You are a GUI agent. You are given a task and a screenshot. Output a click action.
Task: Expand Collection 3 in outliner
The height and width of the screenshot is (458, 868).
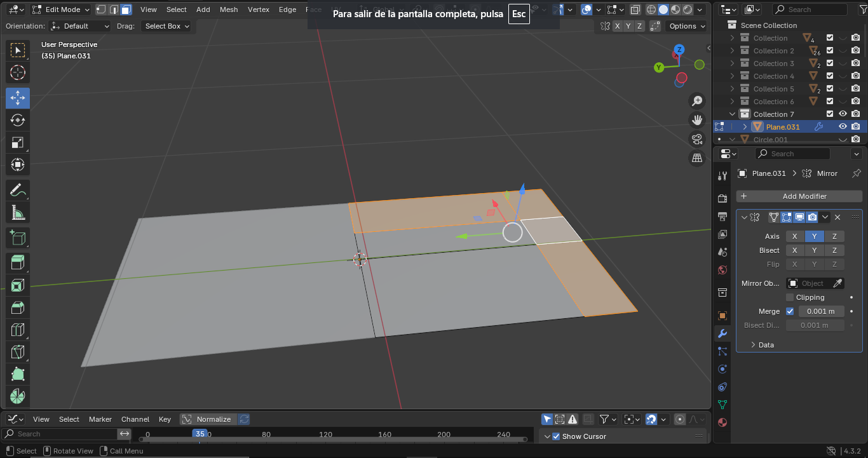pos(732,64)
